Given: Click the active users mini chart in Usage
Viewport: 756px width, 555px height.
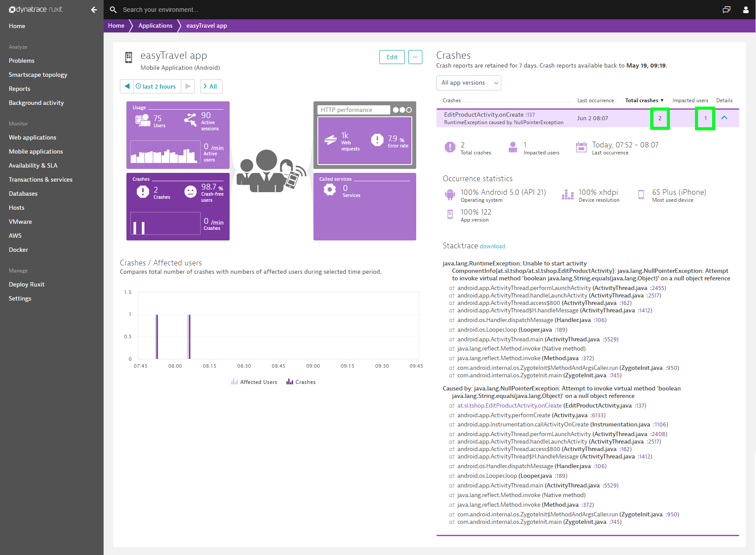Looking at the screenshot, I should 165,152.
